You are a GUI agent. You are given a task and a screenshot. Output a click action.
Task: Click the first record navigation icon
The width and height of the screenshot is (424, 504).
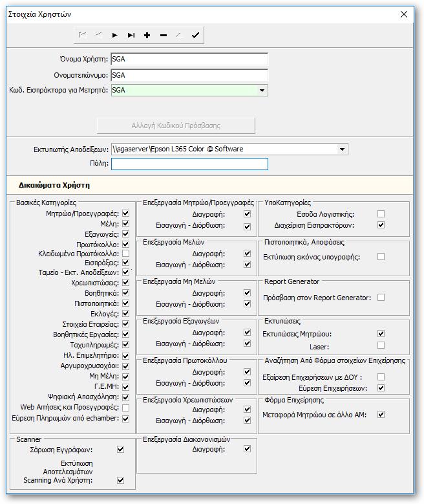(x=83, y=36)
